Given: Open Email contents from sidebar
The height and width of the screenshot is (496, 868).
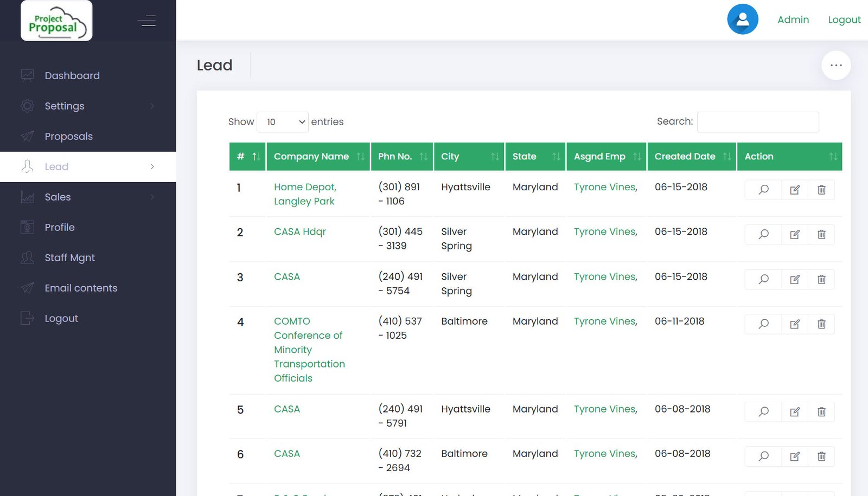Looking at the screenshot, I should pyautogui.click(x=81, y=288).
